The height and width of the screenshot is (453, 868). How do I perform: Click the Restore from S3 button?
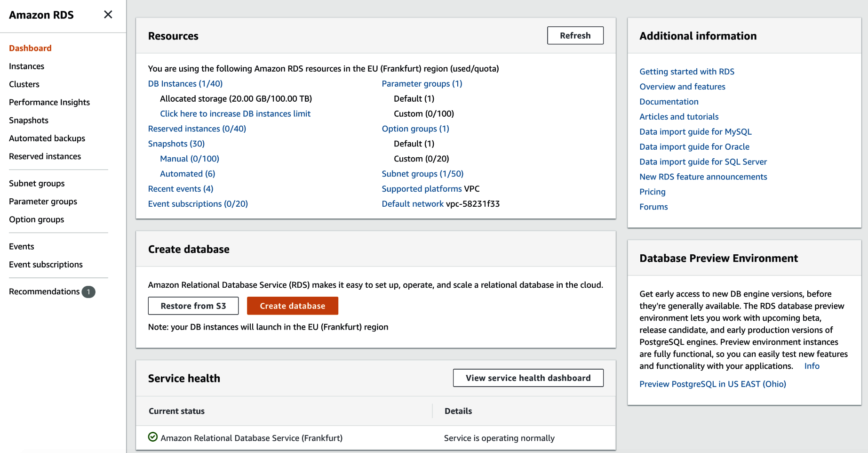(x=193, y=306)
